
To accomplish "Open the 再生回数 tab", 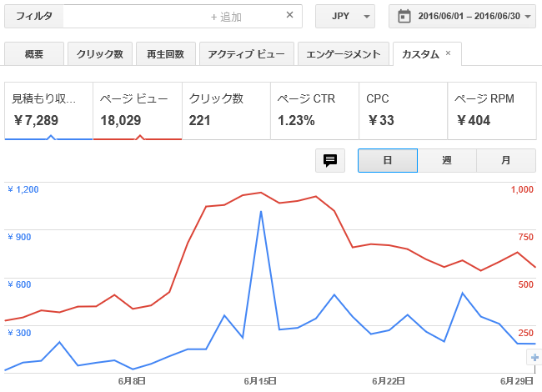I will [165, 54].
